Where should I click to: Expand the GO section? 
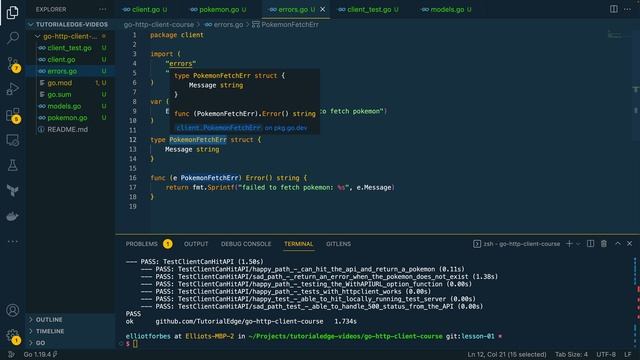click(x=70, y=343)
